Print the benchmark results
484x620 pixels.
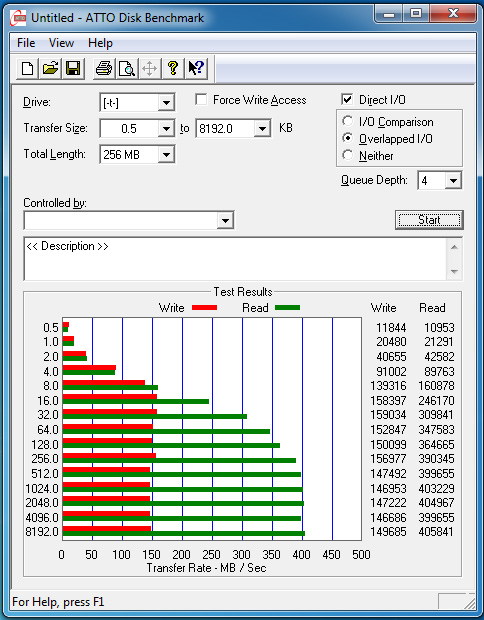point(104,68)
